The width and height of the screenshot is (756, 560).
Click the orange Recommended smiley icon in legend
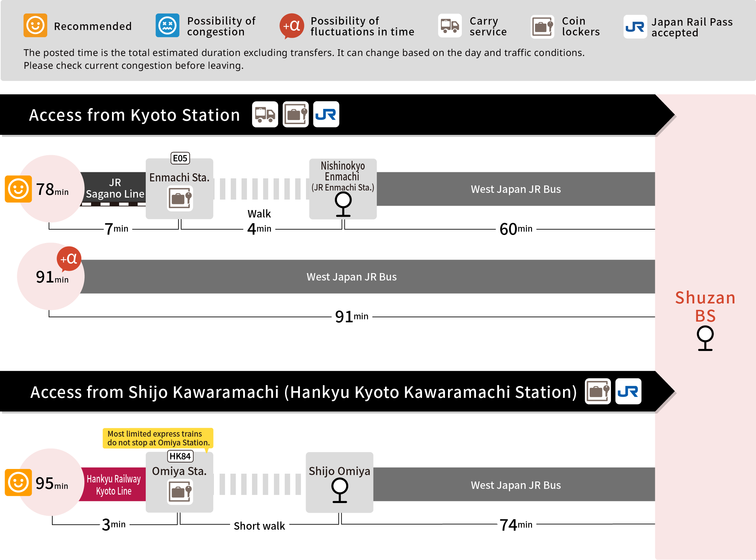coord(35,25)
